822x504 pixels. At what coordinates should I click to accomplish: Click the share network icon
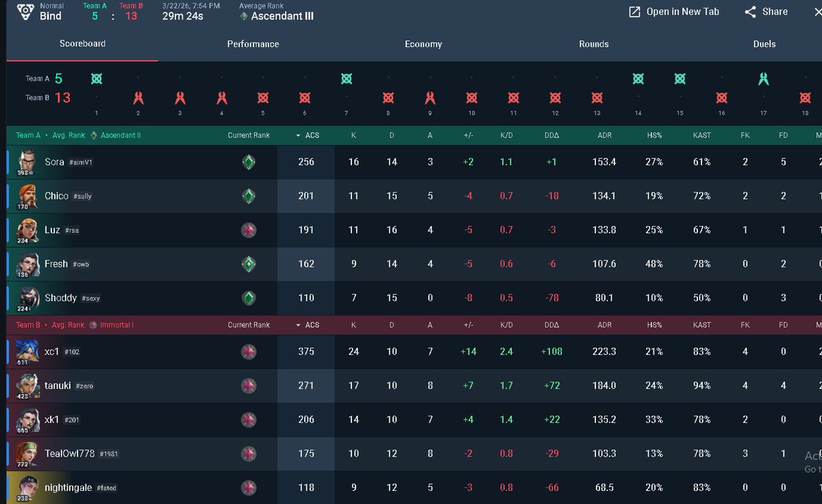(750, 12)
